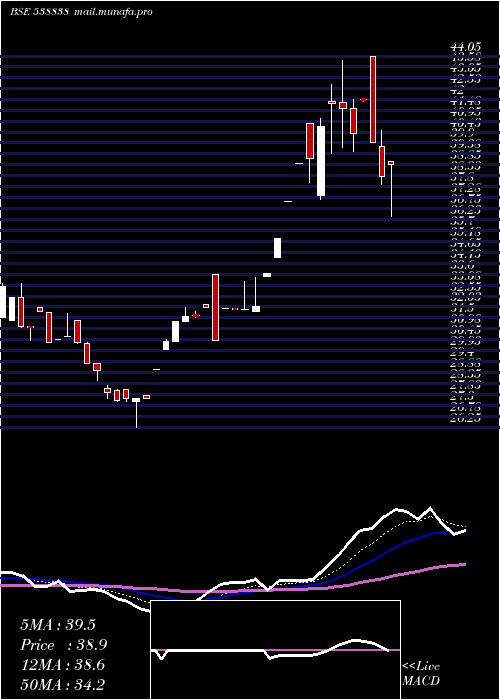
Task: Click the 12MA : 38.6 value
Action: coord(62,665)
